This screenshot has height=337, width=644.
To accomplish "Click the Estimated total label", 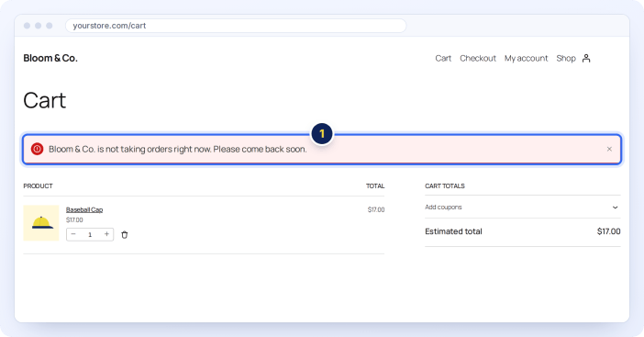I will click(x=453, y=231).
